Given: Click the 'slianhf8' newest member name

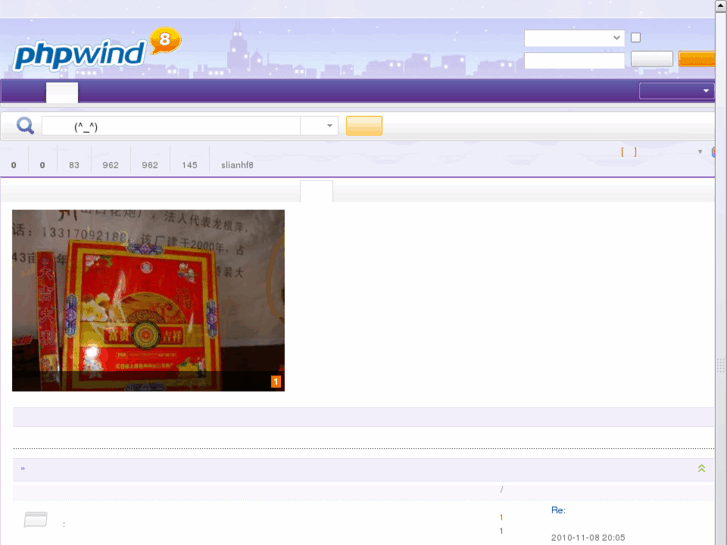Looking at the screenshot, I should tap(237, 165).
